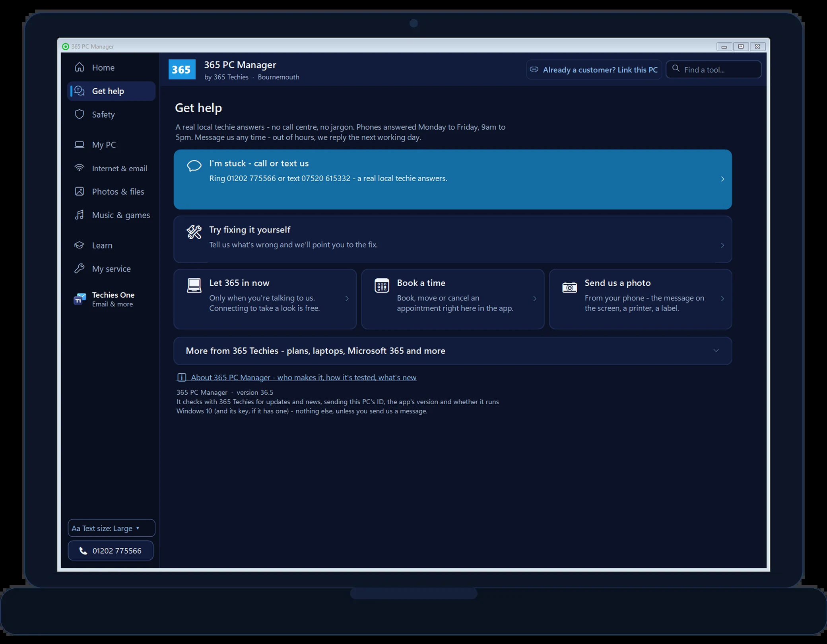Click chevron on Try fixing it yourself card
This screenshot has width=827, height=644.
coord(722,245)
